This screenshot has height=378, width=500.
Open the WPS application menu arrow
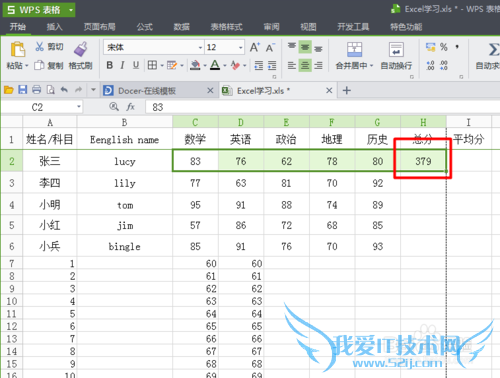pos(71,10)
